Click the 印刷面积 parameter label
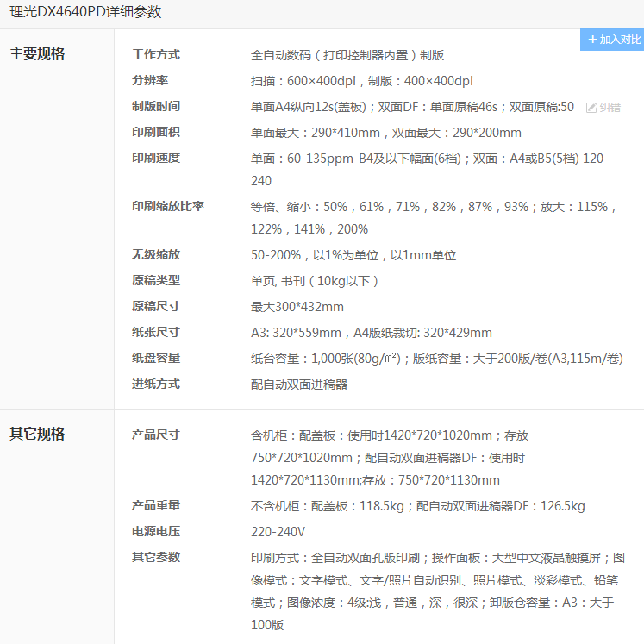Viewport: 644px width, 644px height. pos(156,132)
